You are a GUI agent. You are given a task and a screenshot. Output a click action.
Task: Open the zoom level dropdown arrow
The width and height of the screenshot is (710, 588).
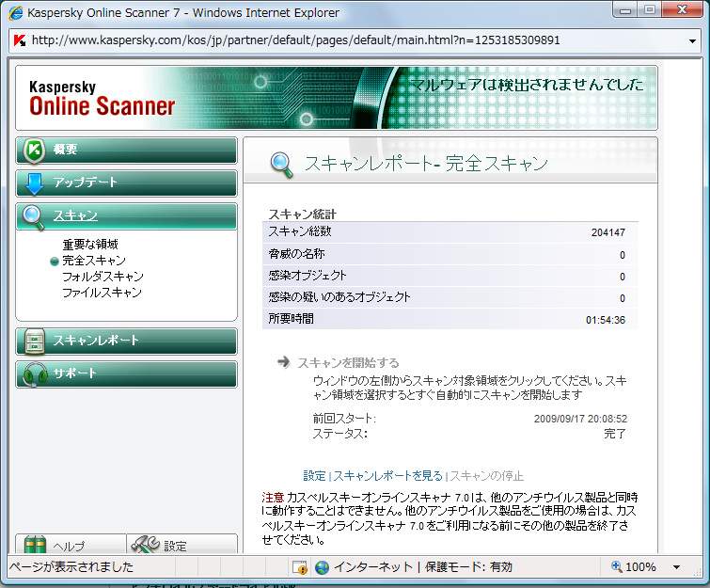tap(676, 567)
